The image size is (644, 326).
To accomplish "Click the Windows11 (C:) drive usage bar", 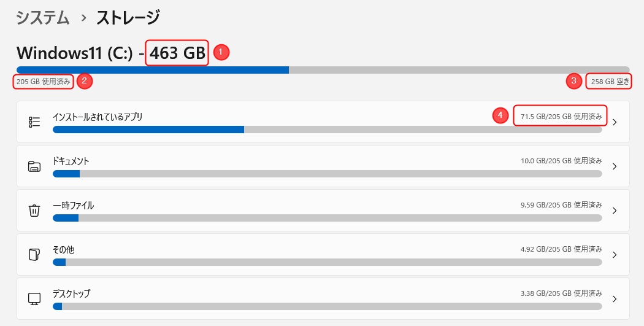I will click(x=323, y=70).
